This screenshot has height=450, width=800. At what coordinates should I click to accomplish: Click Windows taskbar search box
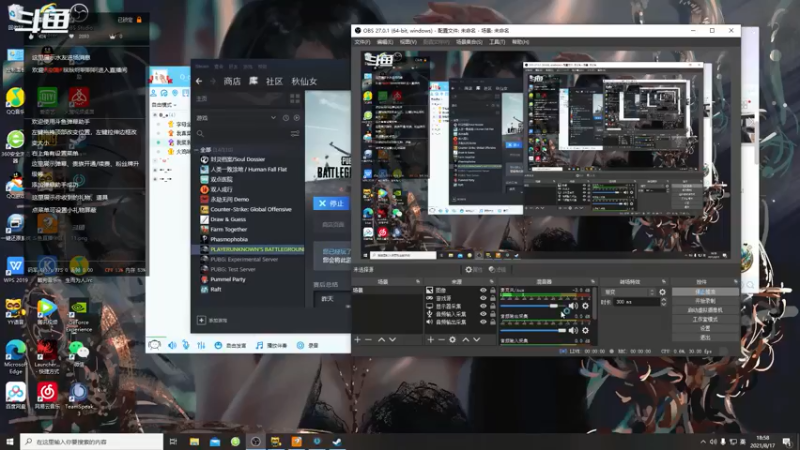92,442
